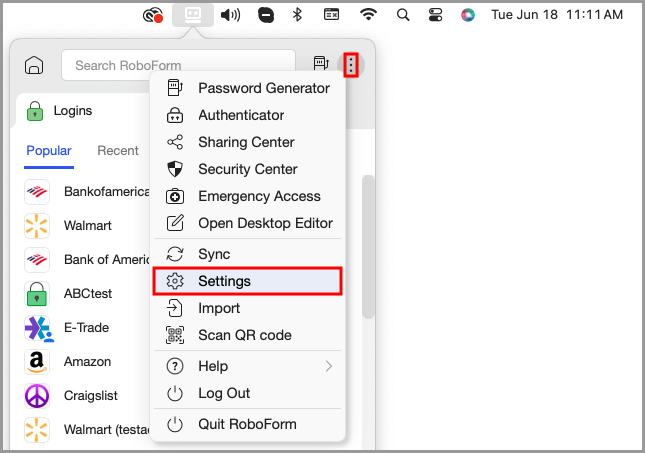Click the RoboForm home icon
The width and height of the screenshot is (645, 453).
(x=34, y=65)
